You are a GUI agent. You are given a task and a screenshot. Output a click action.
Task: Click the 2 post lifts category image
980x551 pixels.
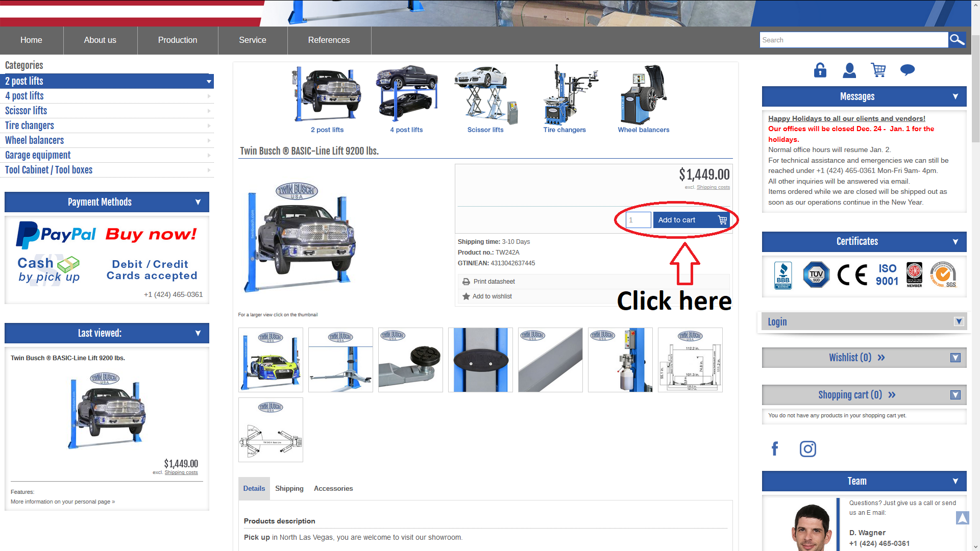pyautogui.click(x=327, y=94)
